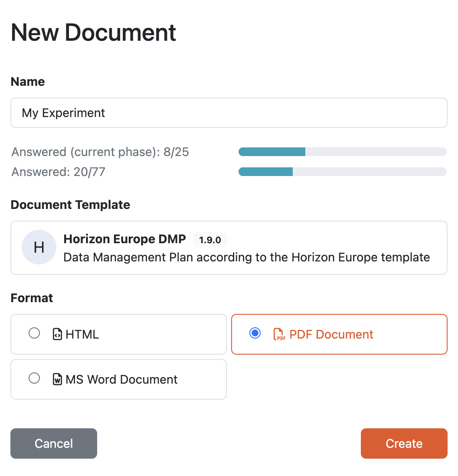Click the 'Answered (current phase): 8/25' text
Screen dimensions: 458x476
click(100, 152)
